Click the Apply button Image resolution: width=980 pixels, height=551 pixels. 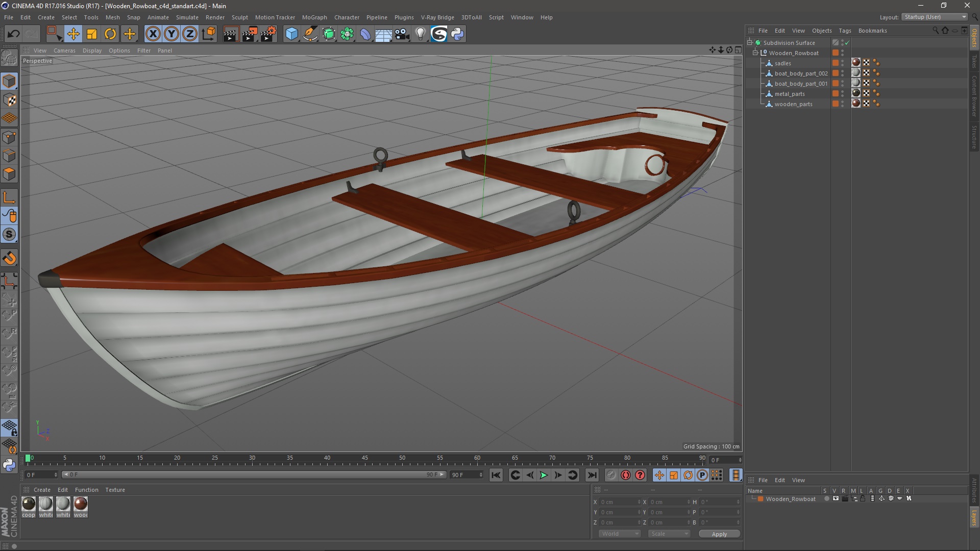pyautogui.click(x=719, y=534)
